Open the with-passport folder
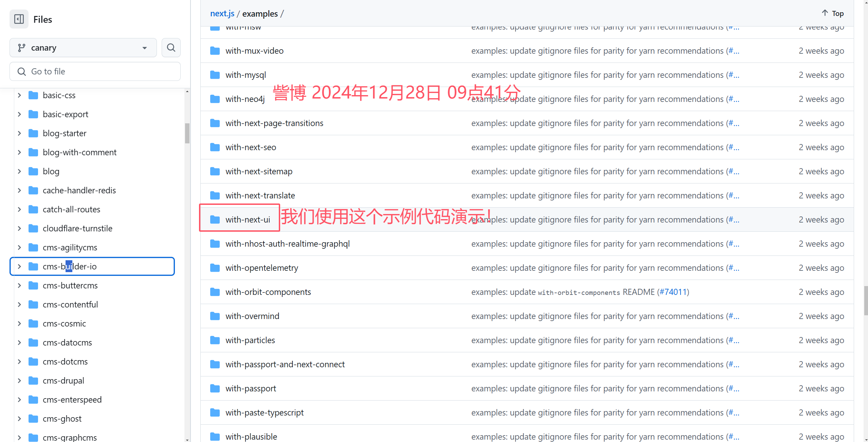The width and height of the screenshot is (868, 442). click(251, 389)
